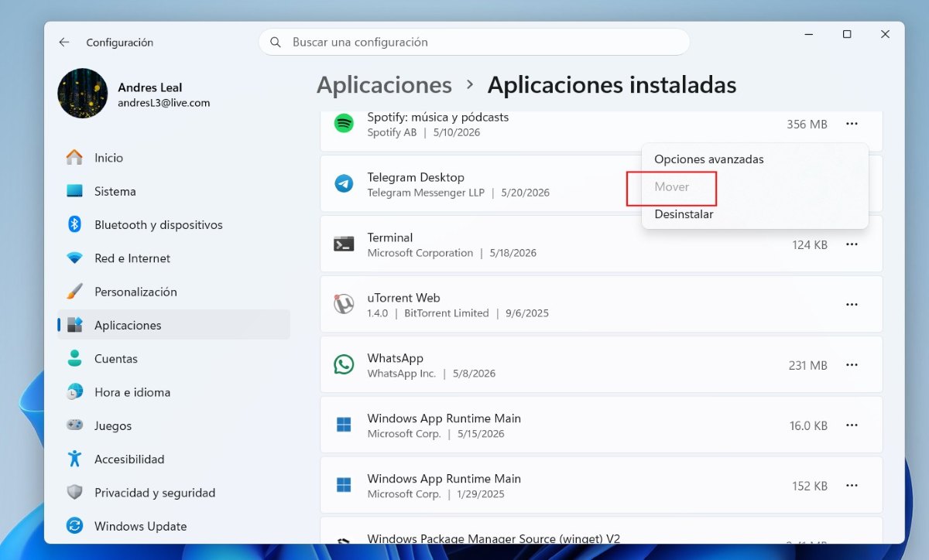Click the Red e Internet wifi icon
The image size is (929, 560).
(x=74, y=258)
